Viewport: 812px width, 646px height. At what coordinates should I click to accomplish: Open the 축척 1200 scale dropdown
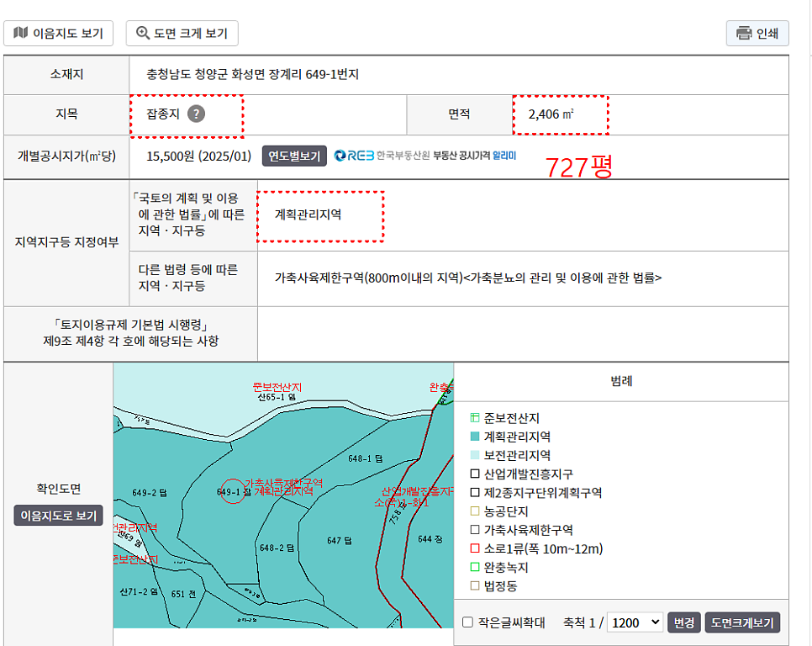[x=635, y=622]
